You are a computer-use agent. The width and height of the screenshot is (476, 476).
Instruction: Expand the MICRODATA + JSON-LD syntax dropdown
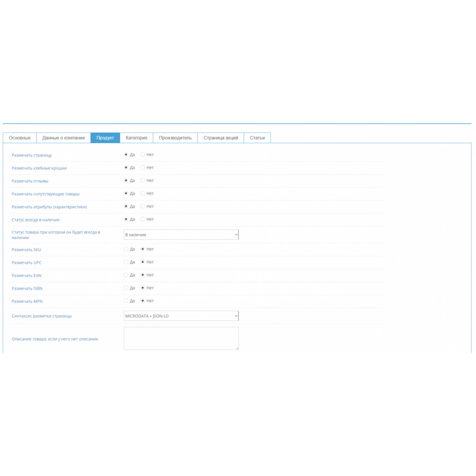pyautogui.click(x=181, y=316)
